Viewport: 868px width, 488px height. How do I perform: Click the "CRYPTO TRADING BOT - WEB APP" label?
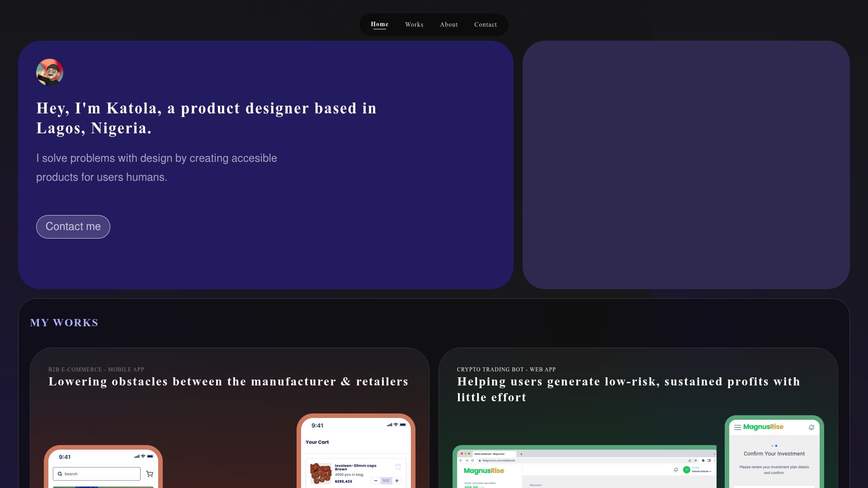click(506, 370)
